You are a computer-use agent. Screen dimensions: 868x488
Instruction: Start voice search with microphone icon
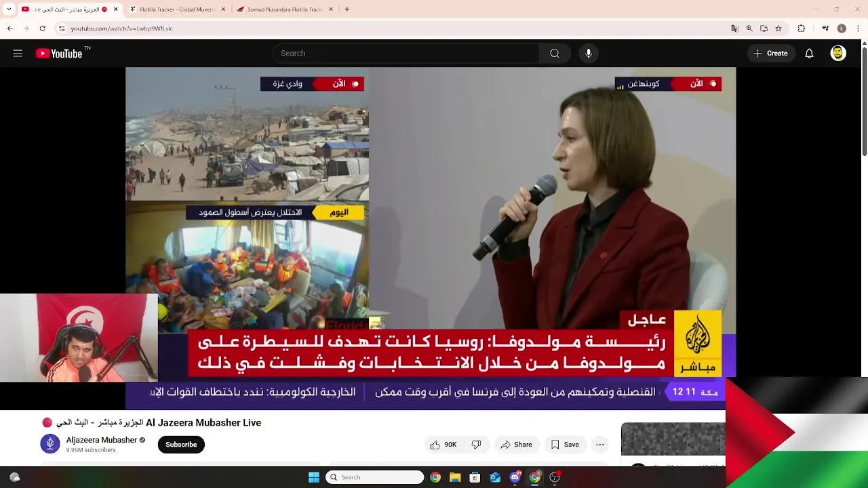[588, 54]
